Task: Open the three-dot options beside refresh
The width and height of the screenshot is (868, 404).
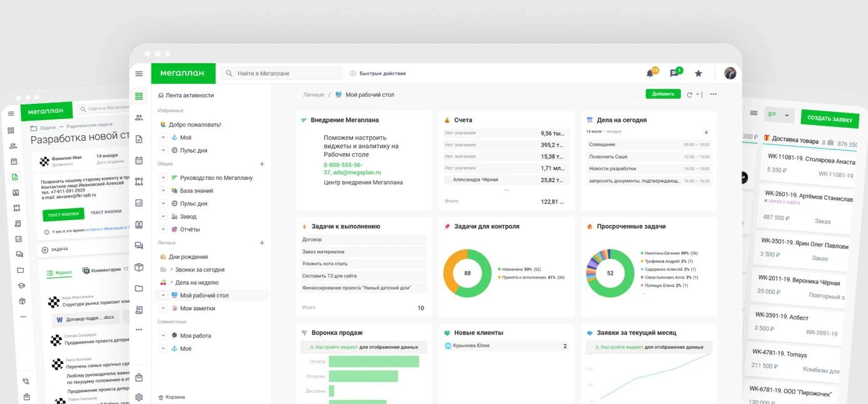Action: pyautogui.click(x=713, y=94)
